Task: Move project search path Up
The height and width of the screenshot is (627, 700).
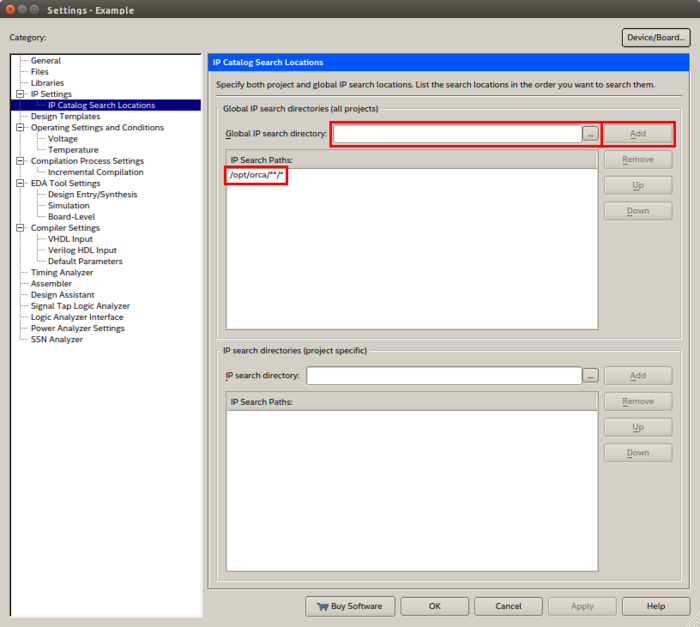Action: (638, 427)
